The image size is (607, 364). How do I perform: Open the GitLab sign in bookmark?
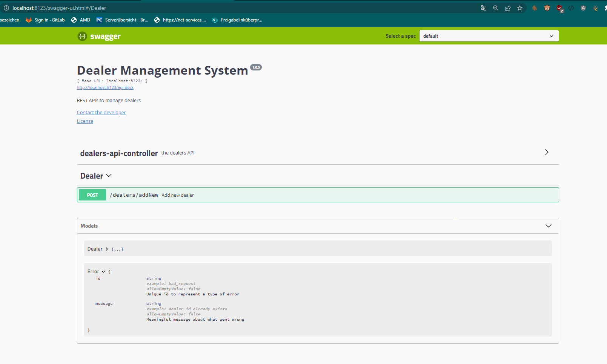click(x=45, y=20)
